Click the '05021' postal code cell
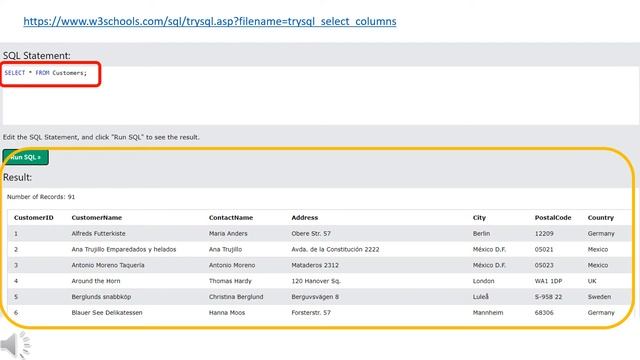Viewport: 640px width, 360px height. [544, 249]
